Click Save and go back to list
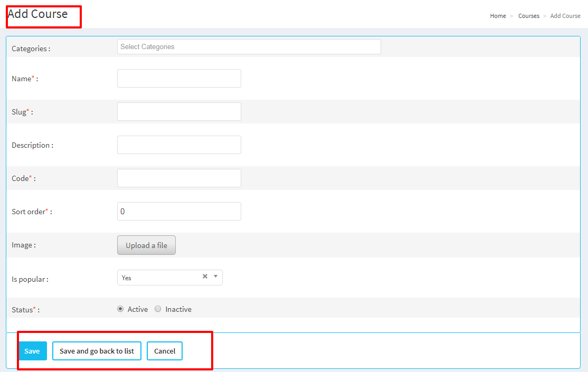Image resolution: width=588 pixels, height=372 pixels. point(97,351)
